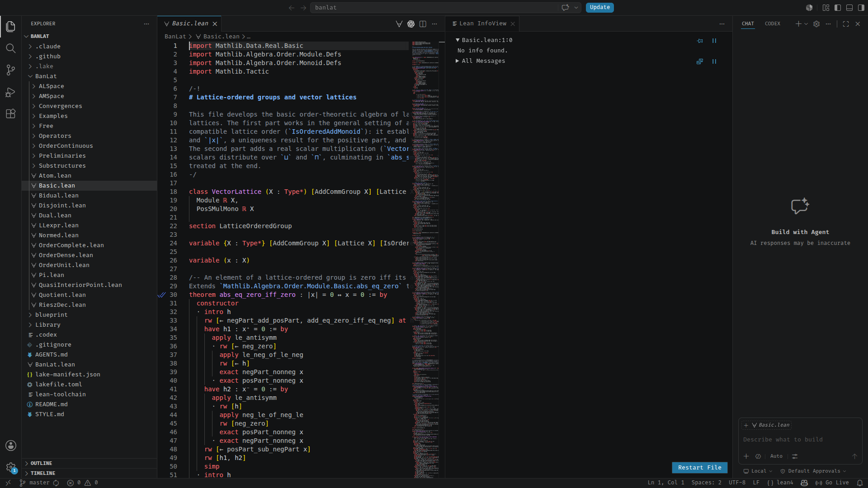Select the Lean InfoView tab

pos(482,24)
